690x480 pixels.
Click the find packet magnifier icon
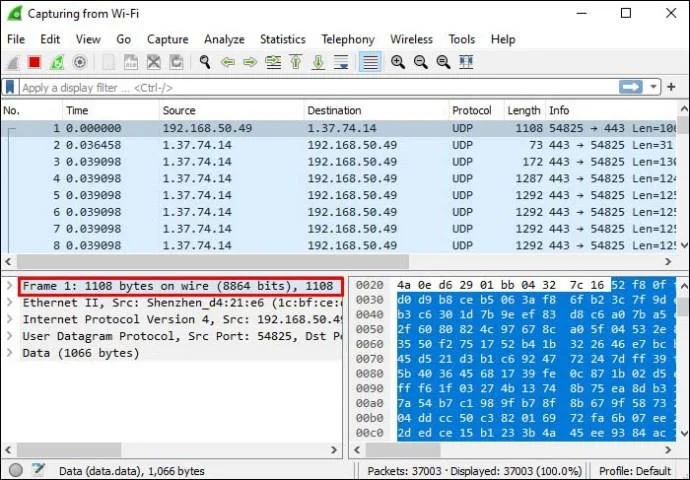205,62
